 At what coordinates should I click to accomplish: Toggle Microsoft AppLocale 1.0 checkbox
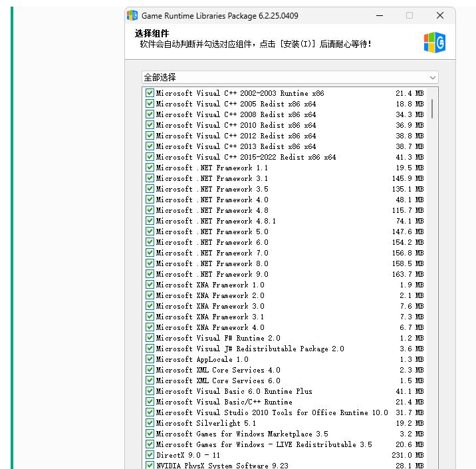point(150,359)
